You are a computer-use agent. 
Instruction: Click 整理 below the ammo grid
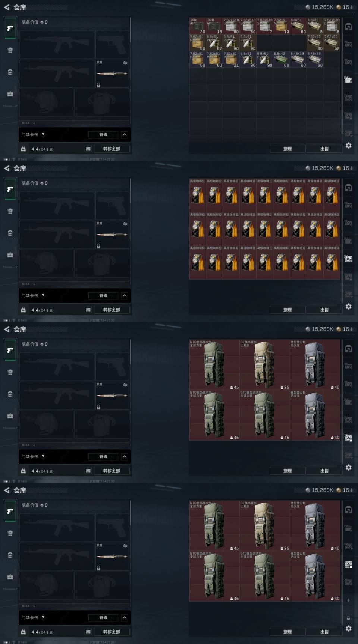point(288,149)
